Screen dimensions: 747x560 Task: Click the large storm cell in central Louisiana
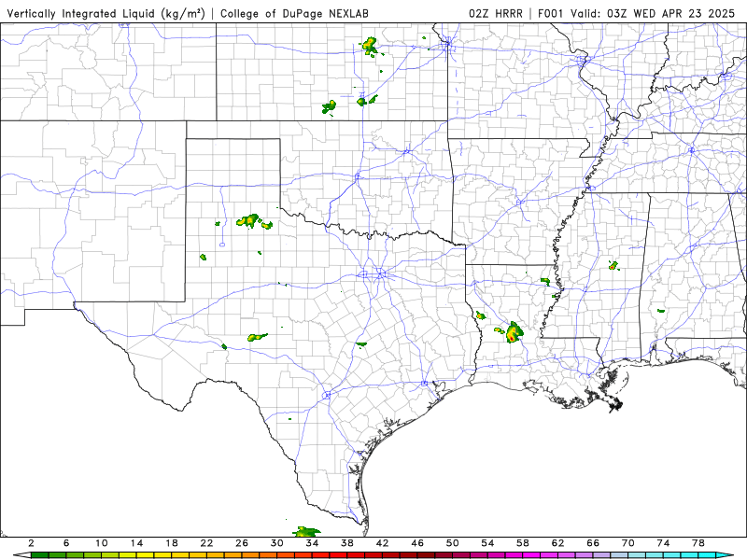pyautogui.click(x=513, y=332)
